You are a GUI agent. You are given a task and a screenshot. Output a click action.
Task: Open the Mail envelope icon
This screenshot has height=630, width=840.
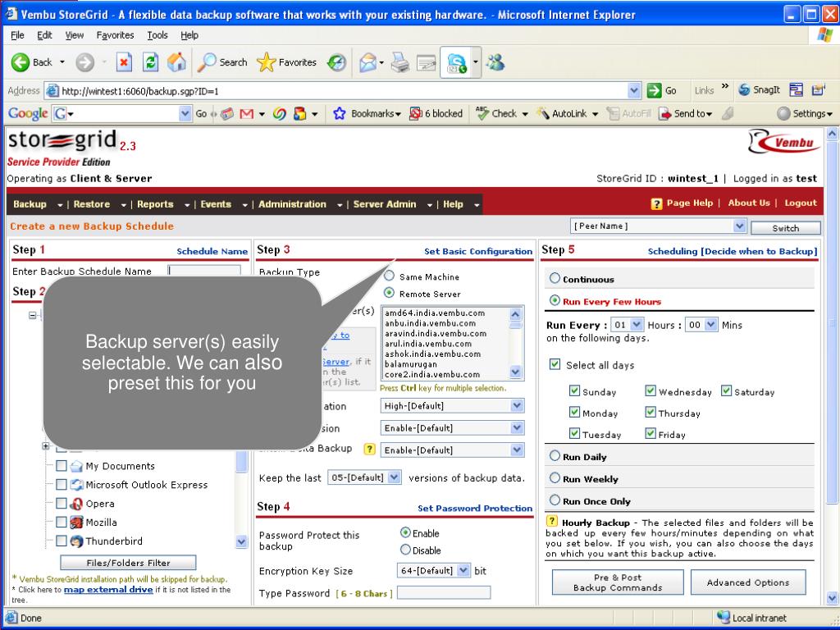tap(368, 62)
